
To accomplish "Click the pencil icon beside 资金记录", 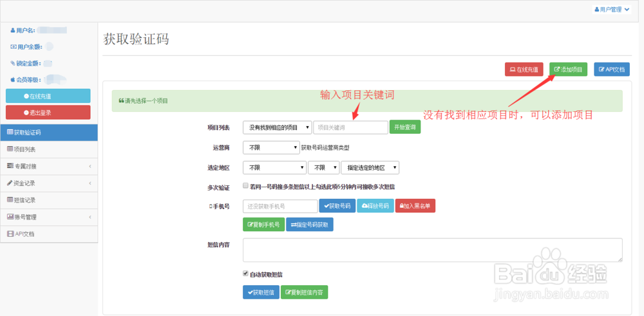I will (x=10, y=183).
